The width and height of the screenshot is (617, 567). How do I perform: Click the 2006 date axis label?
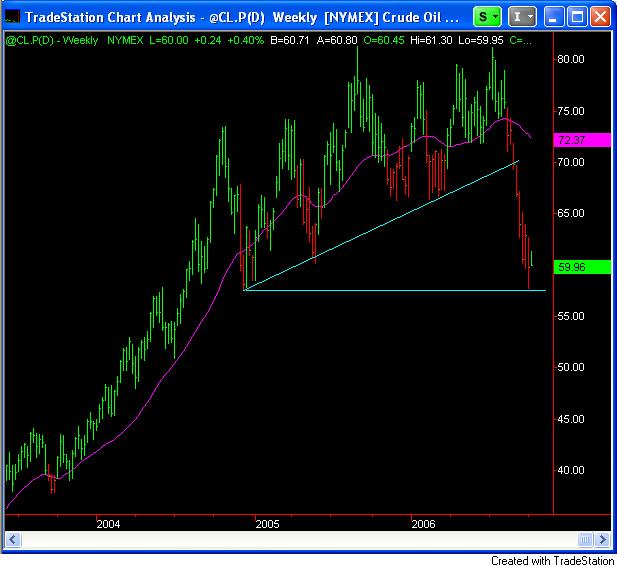click(x=423, y=524)
